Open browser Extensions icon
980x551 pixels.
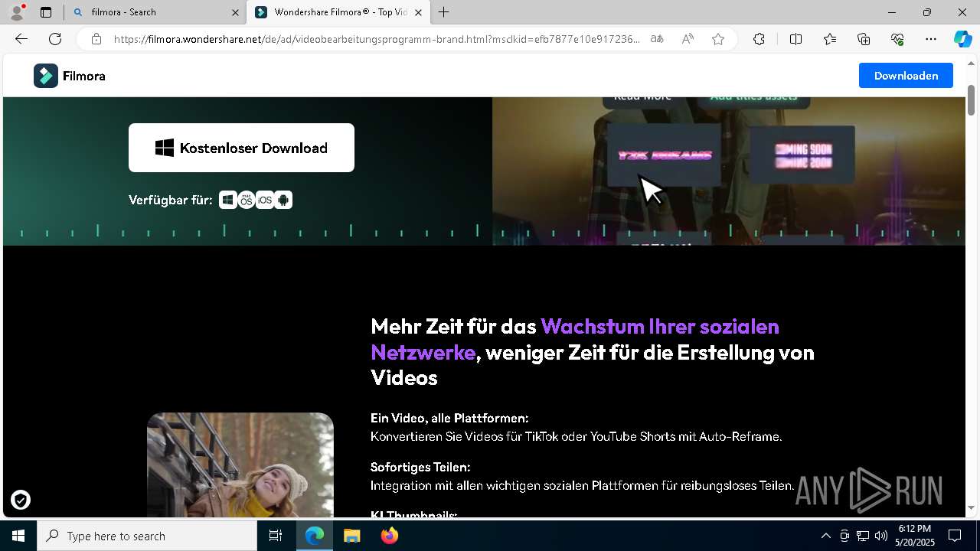point(759,39)
